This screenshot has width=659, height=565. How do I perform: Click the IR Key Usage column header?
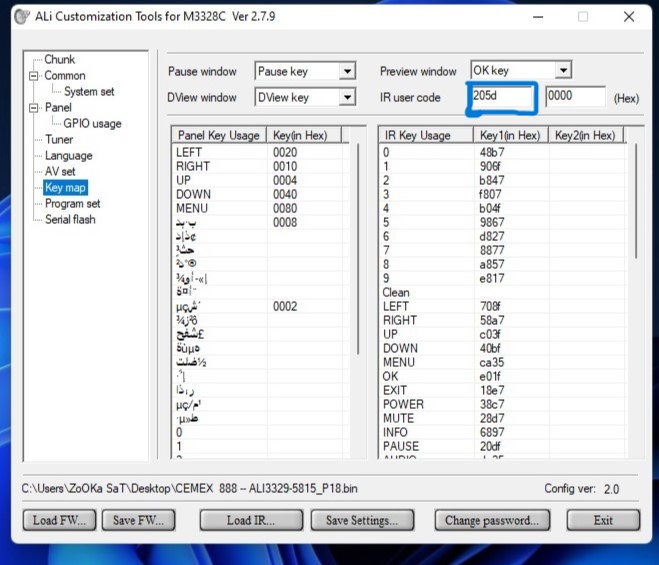point(426,135)
